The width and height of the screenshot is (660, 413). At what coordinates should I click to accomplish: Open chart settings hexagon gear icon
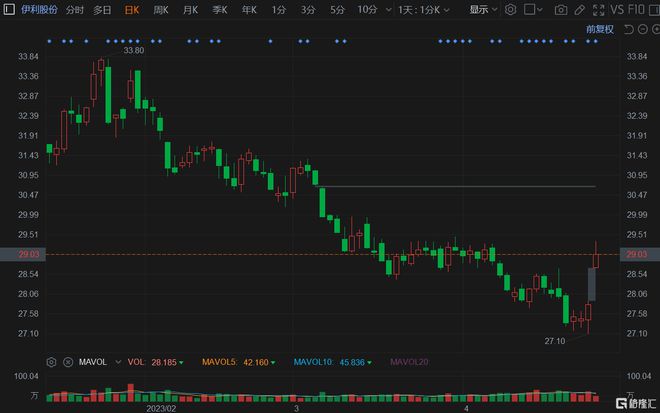(511, 9)
